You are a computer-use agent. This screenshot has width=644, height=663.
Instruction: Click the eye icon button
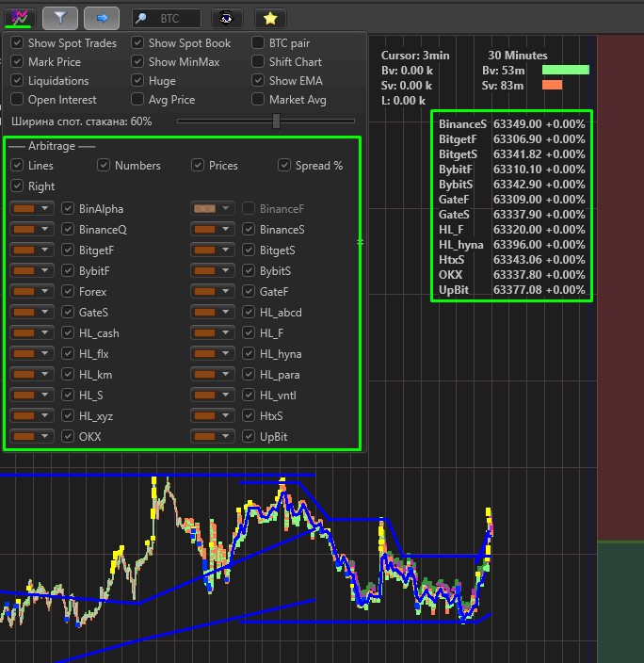pos(226,18)
